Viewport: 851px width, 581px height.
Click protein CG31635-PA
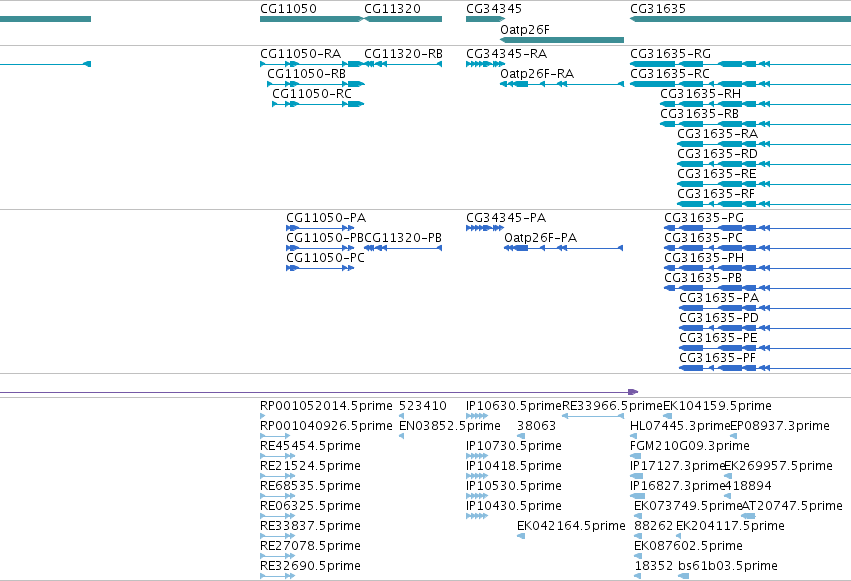(x=765, y=308)
